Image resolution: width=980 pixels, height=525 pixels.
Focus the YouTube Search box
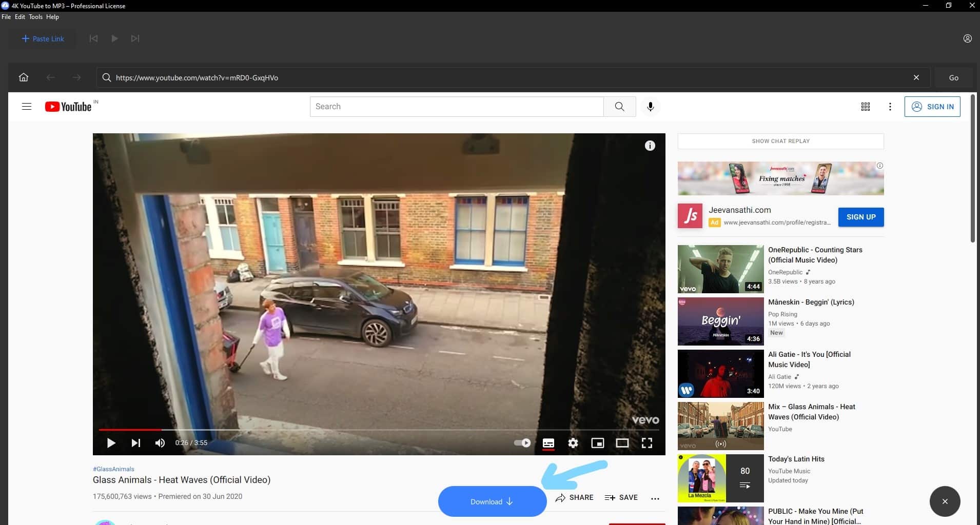tap(457, 107)
